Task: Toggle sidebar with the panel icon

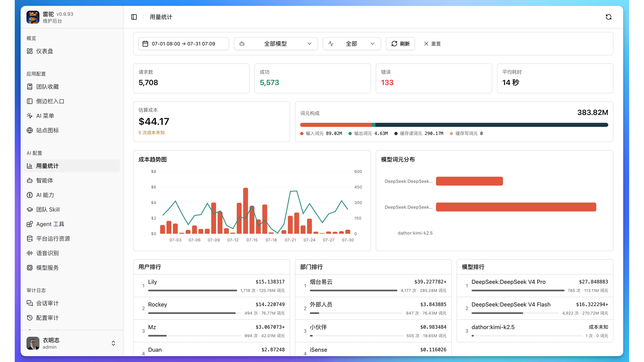Action: click(134, 17)
